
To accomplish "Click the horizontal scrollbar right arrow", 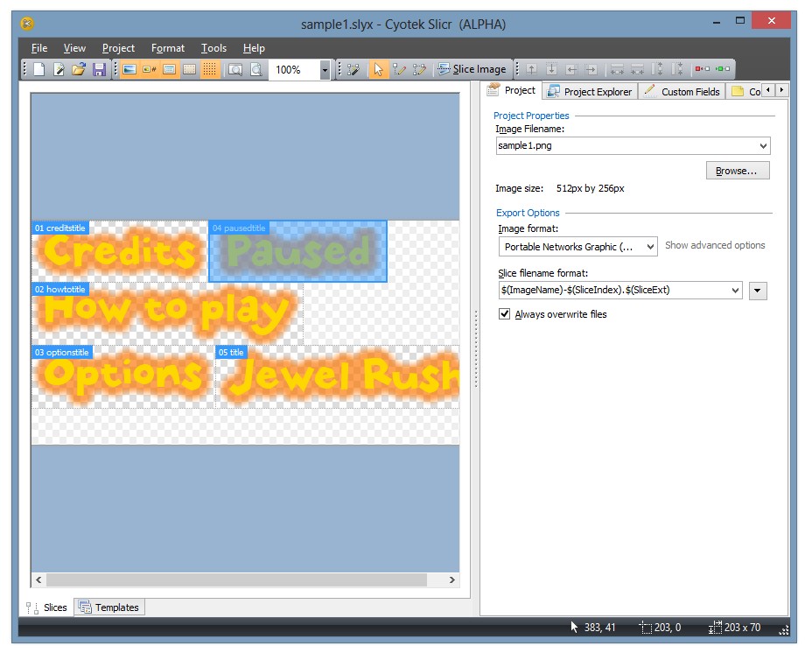I will click(452, 580).
